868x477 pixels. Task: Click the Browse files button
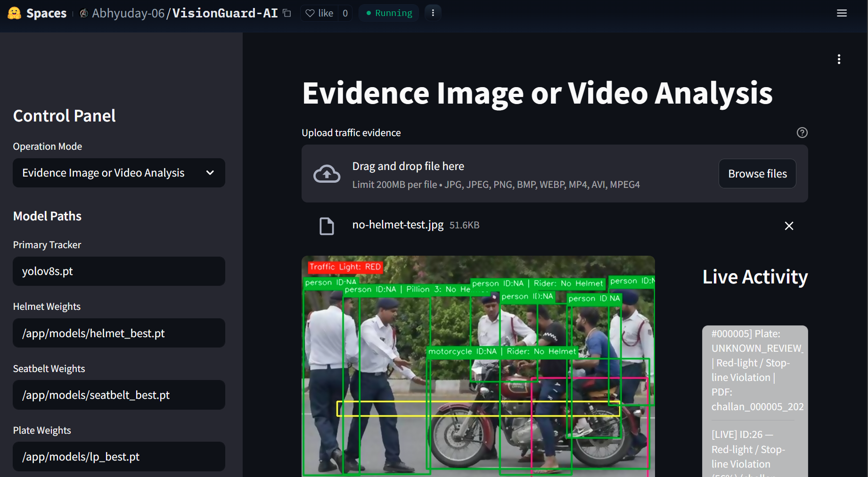point(757,174)
